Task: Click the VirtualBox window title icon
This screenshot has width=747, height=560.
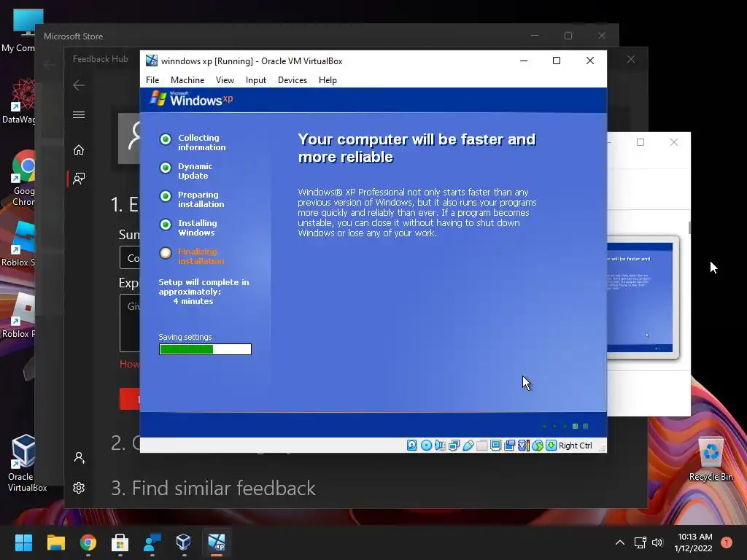Action: coord(152,61)
